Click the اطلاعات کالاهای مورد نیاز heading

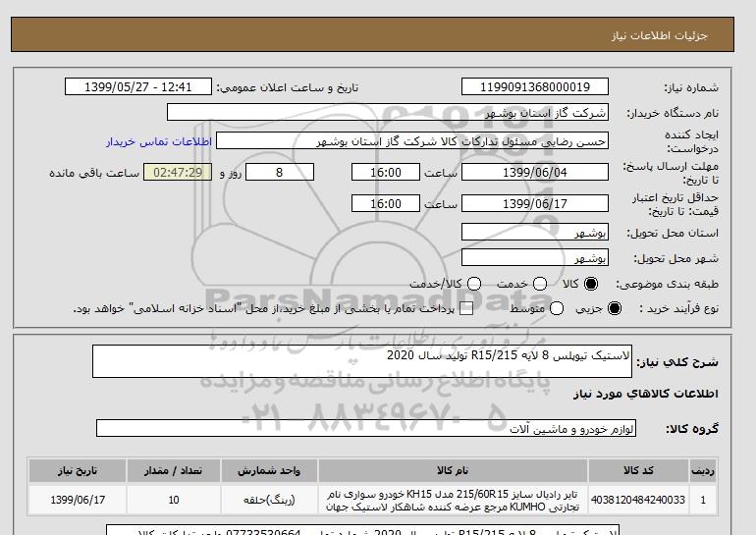pyautogui.click(x=646, y=394)
